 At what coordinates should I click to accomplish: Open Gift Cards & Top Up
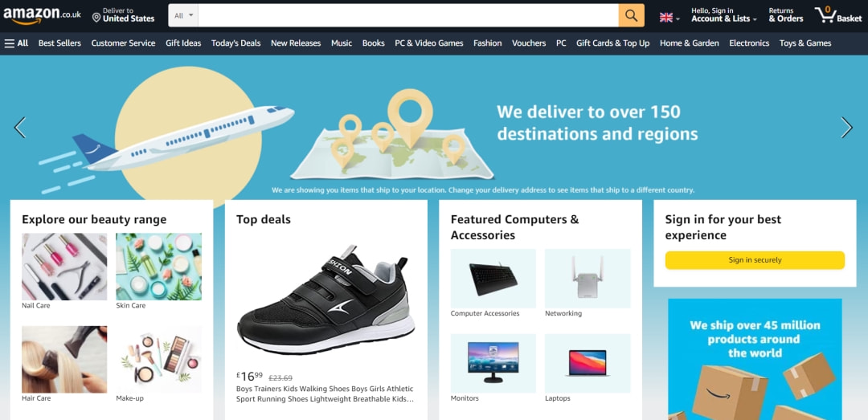pyautogui.click(x=612, y=43)
